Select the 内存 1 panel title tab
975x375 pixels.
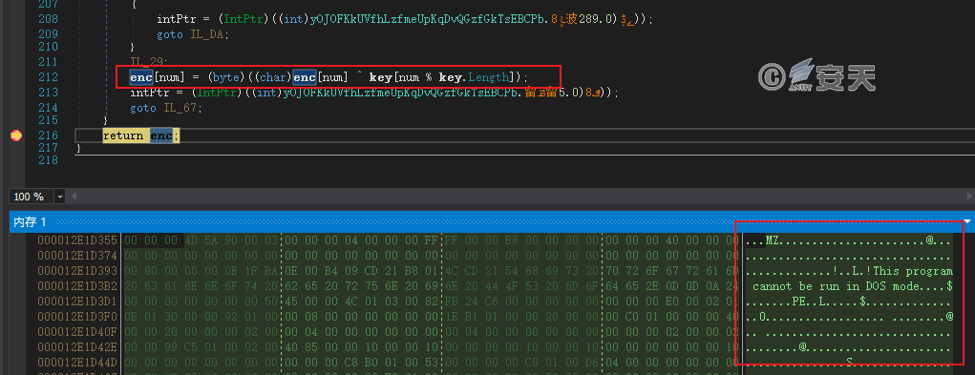[x=30, y=222]
